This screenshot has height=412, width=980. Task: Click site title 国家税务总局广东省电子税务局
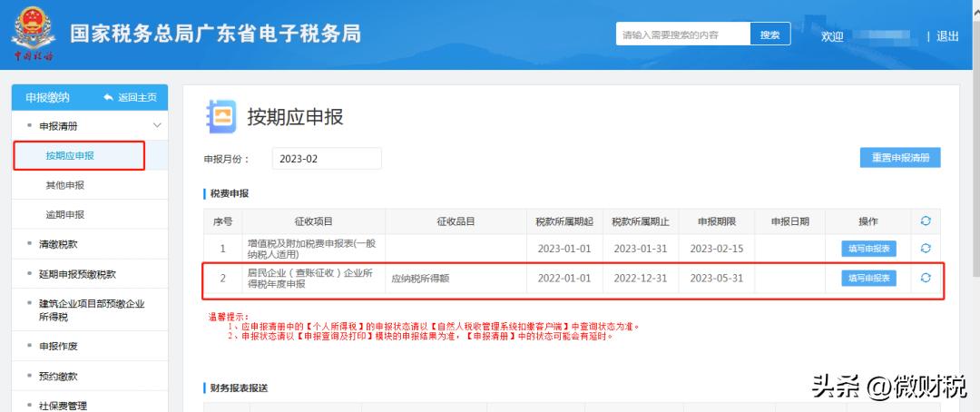(215, 34)
